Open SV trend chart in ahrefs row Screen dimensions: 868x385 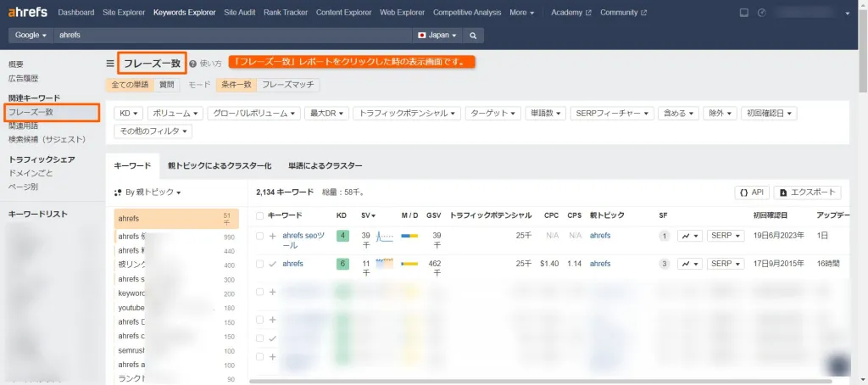pyautogui.click(x=385, y=264)
